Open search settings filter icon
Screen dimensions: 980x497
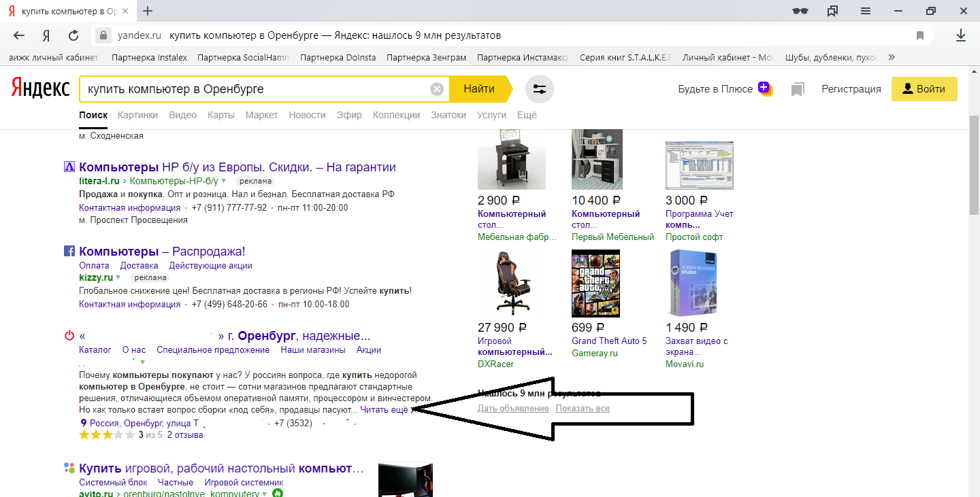(540, 89)
